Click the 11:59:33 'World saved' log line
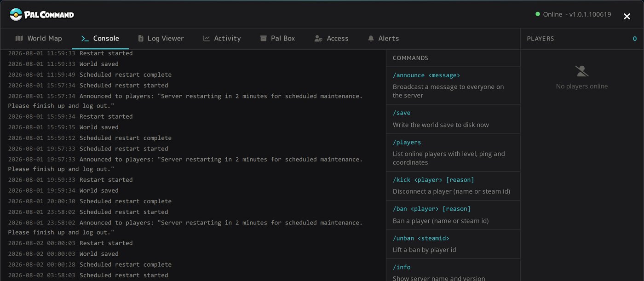 (x=63, y=64)
